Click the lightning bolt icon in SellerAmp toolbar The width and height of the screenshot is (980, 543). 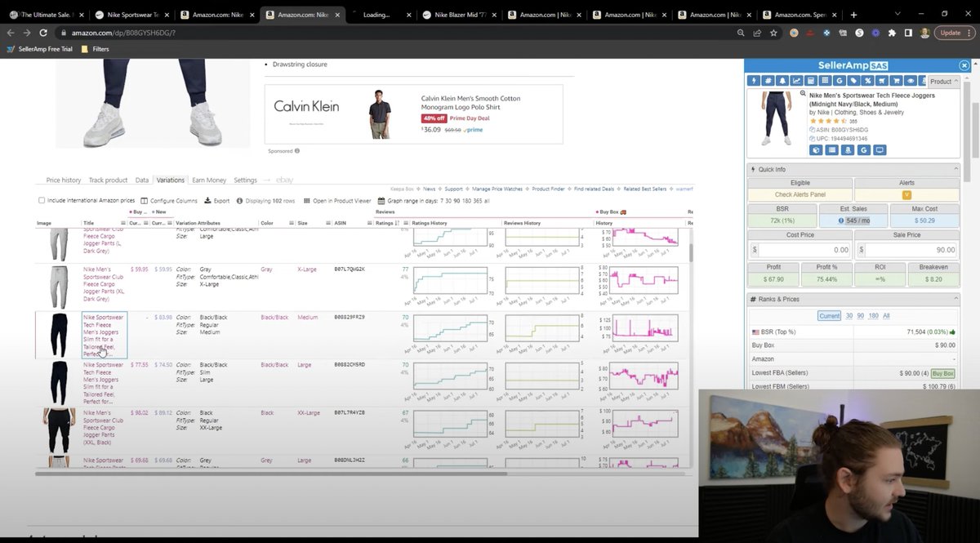(x=754, y=81)
